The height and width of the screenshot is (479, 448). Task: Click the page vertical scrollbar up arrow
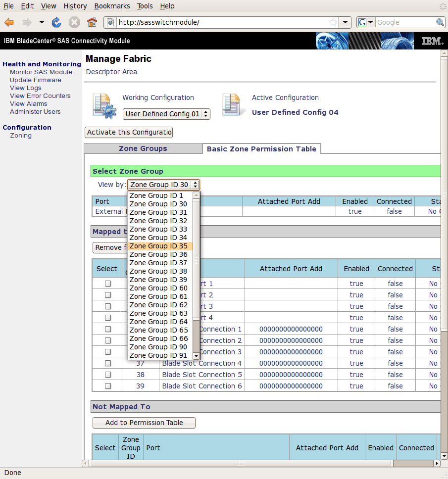[444, 53]
